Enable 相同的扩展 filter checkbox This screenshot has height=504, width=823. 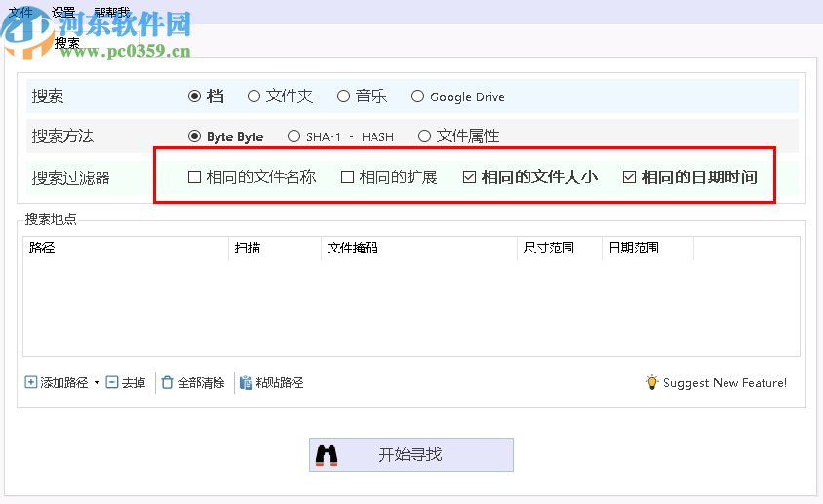tap(347, 177)
